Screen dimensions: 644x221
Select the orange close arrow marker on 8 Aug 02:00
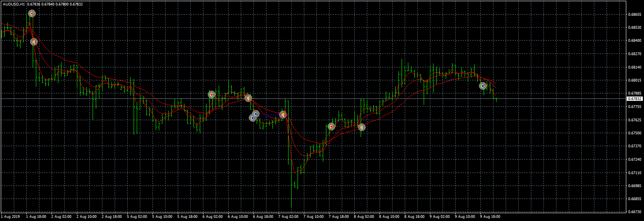click(362, 127)
